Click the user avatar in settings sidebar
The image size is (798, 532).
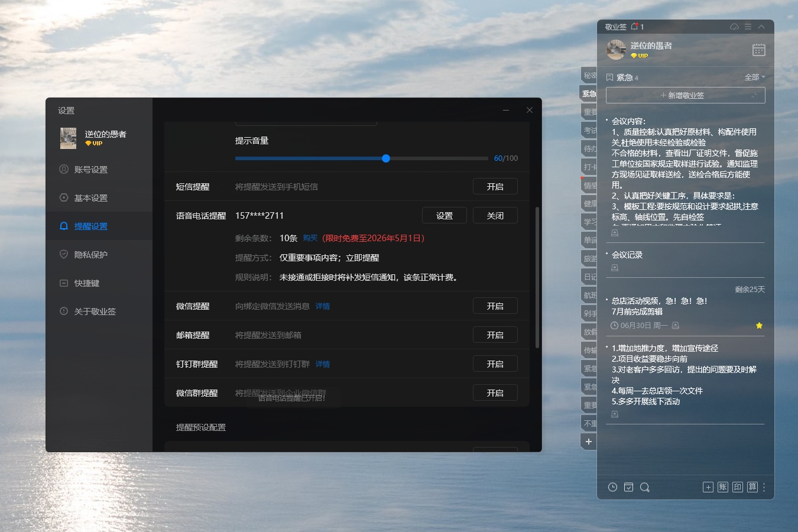point(69,138)
